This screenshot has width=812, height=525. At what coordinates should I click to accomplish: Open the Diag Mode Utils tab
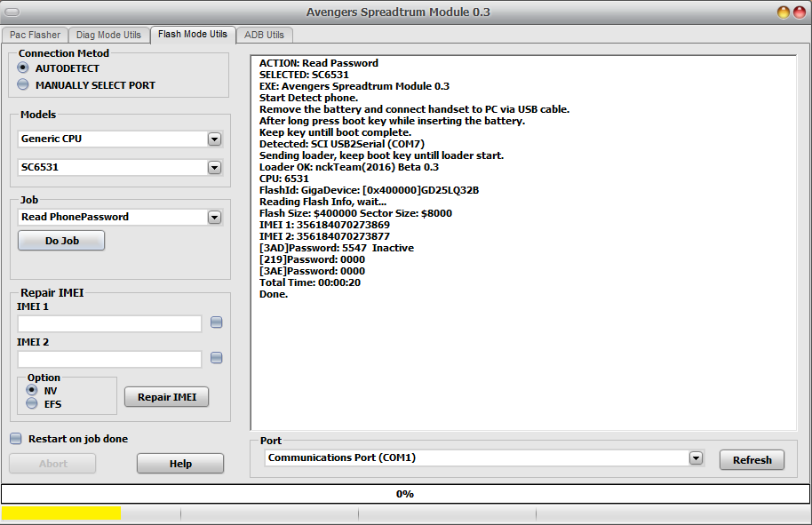(108, 35)
